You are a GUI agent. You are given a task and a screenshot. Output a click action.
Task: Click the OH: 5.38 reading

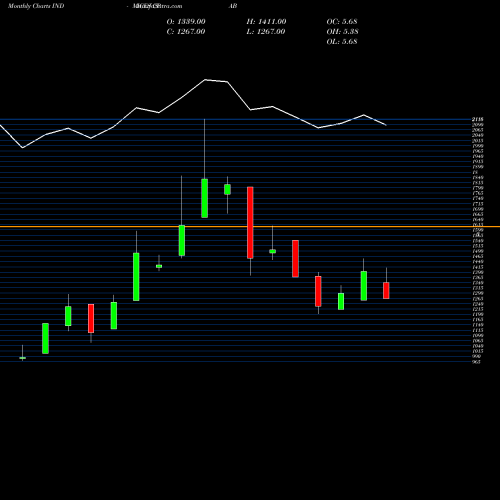pos(342,32)
